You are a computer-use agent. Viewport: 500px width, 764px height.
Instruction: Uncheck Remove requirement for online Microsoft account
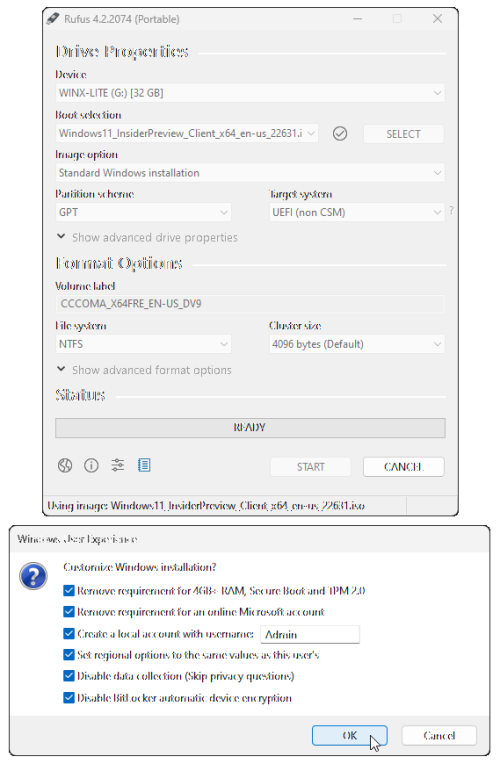[x=69, y=612]
